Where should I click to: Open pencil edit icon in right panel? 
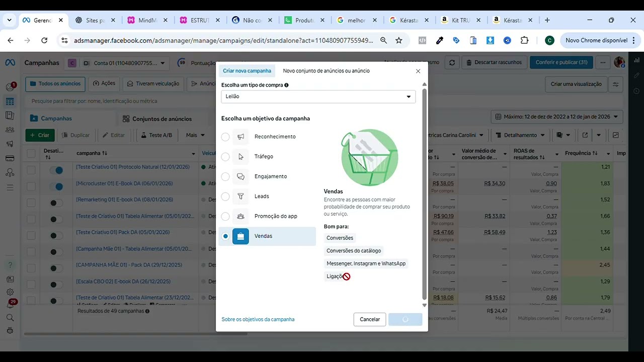coord(636,75)
